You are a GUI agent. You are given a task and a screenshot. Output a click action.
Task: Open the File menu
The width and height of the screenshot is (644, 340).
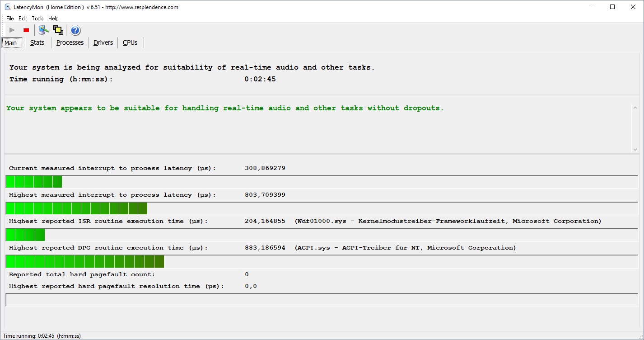(x=10, y=19)
